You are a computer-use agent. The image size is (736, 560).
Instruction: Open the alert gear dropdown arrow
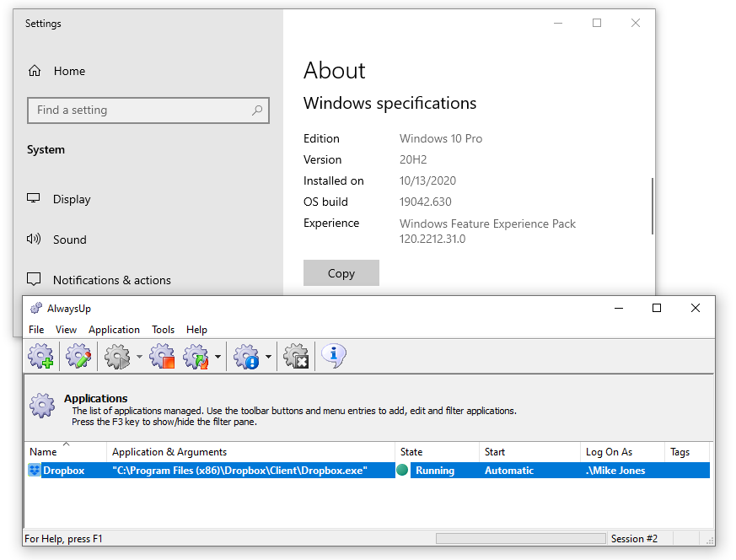[x=268, y=357]
